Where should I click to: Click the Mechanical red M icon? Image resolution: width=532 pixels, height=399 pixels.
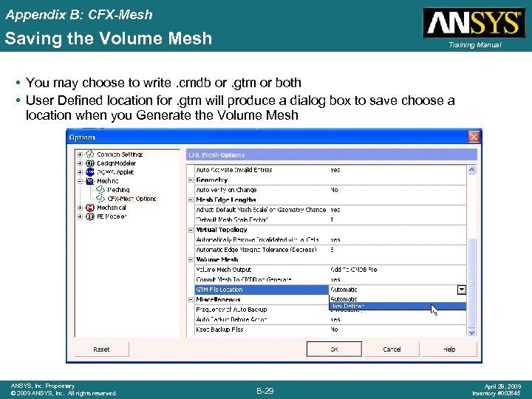[x=90, y=208]
